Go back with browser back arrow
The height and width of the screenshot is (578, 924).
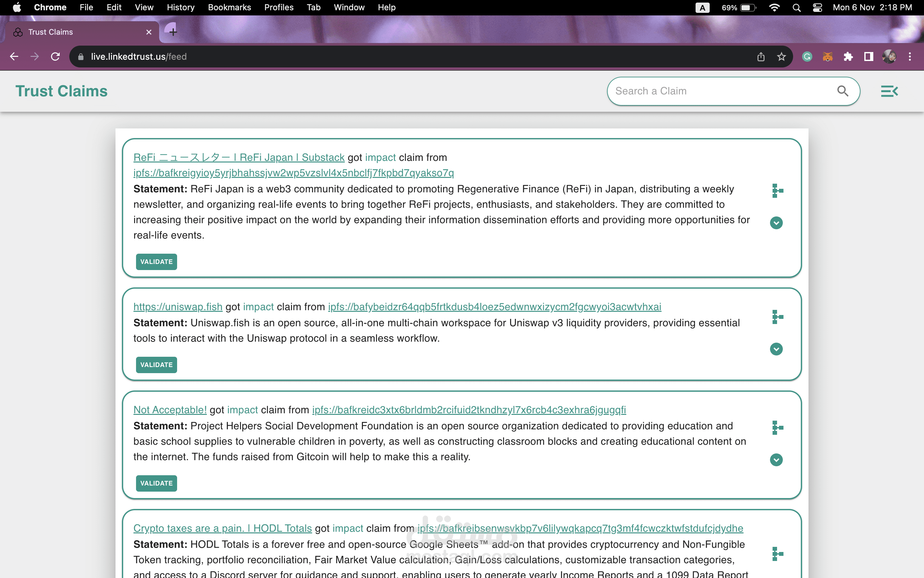click(14, 57)
